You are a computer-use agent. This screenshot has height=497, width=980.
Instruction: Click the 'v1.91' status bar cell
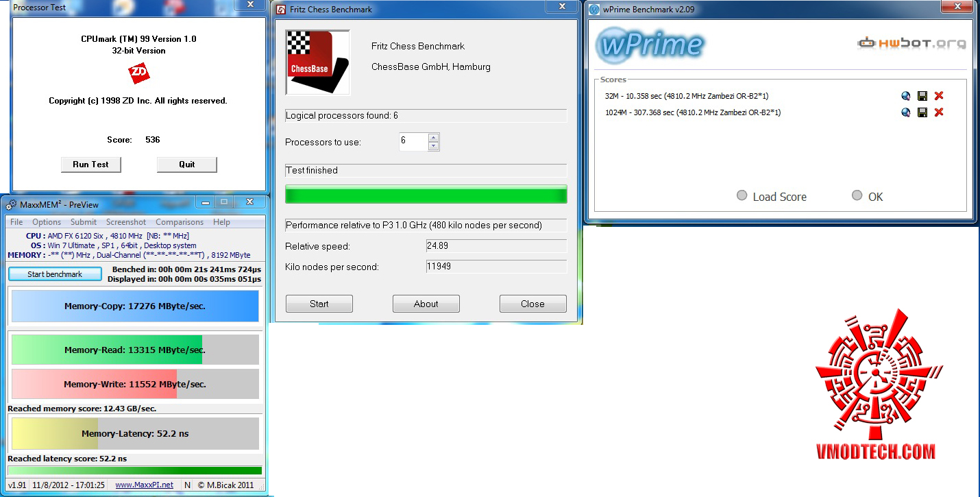[x=17, y=485]
